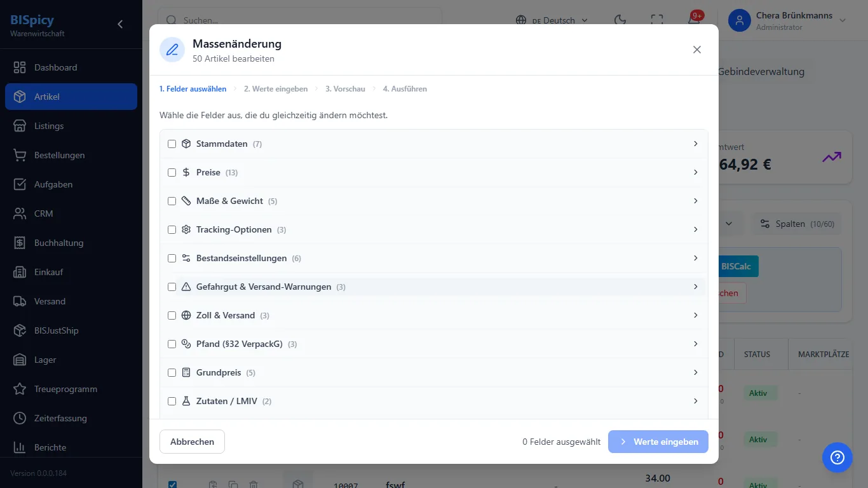Open Zeiterfassung clock icon in sidebar
Image resolution: width=868 pixels, height=488 pixels.
pyautogui.click(x=20, y=418)
